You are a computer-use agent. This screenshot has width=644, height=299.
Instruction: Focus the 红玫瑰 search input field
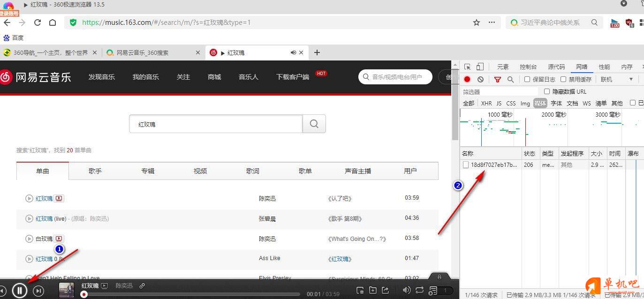[x=216, y=124]
